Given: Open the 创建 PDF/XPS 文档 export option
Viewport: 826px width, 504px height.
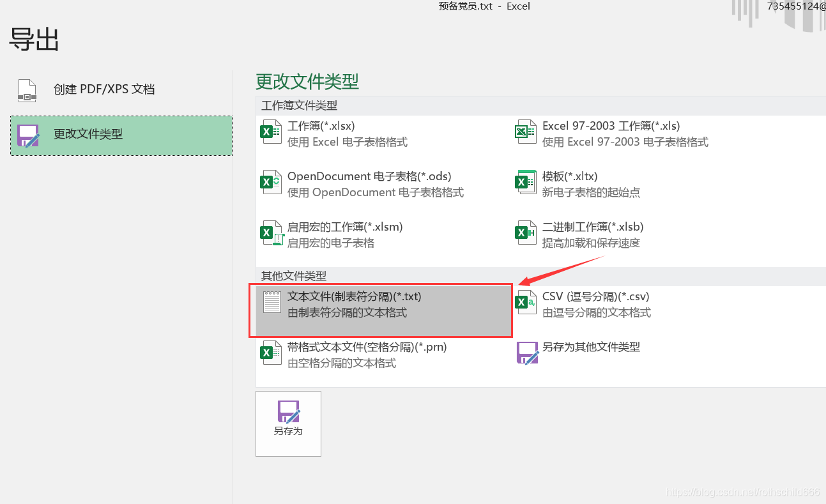Looking at the screenshot, I should tap(121, 90).
